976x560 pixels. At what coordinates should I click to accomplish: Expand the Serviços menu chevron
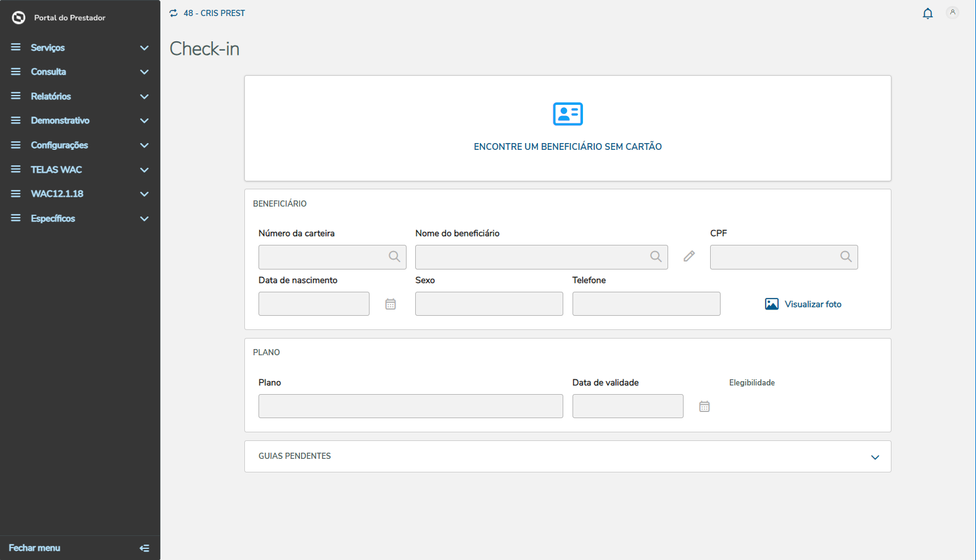click(x=144, y=48)
